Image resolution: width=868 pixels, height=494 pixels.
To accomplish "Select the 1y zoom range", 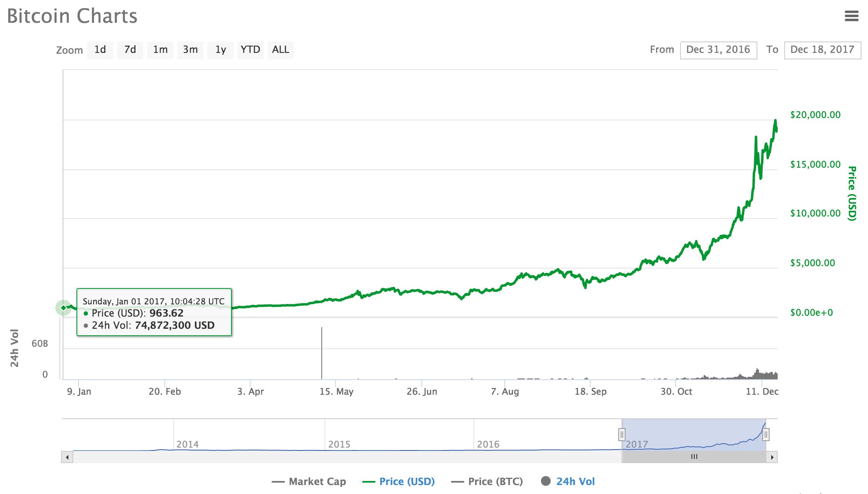I will (220, 50).
